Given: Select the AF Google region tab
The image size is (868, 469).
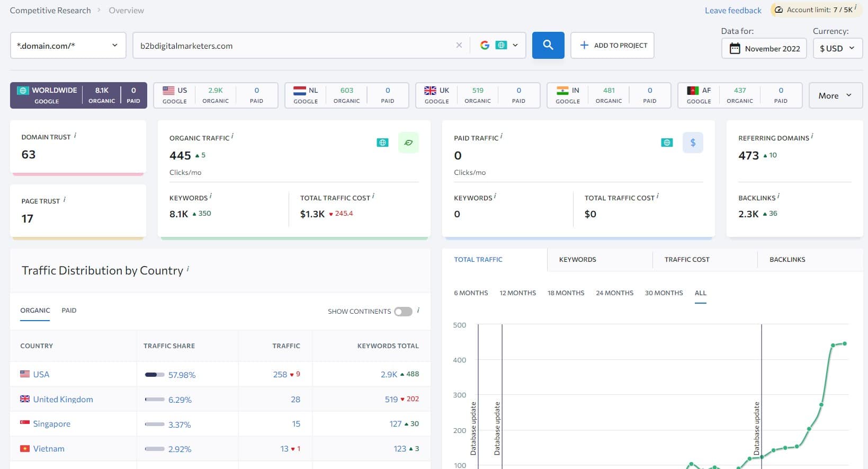Looking at the screenshot, I should (740, 95).
